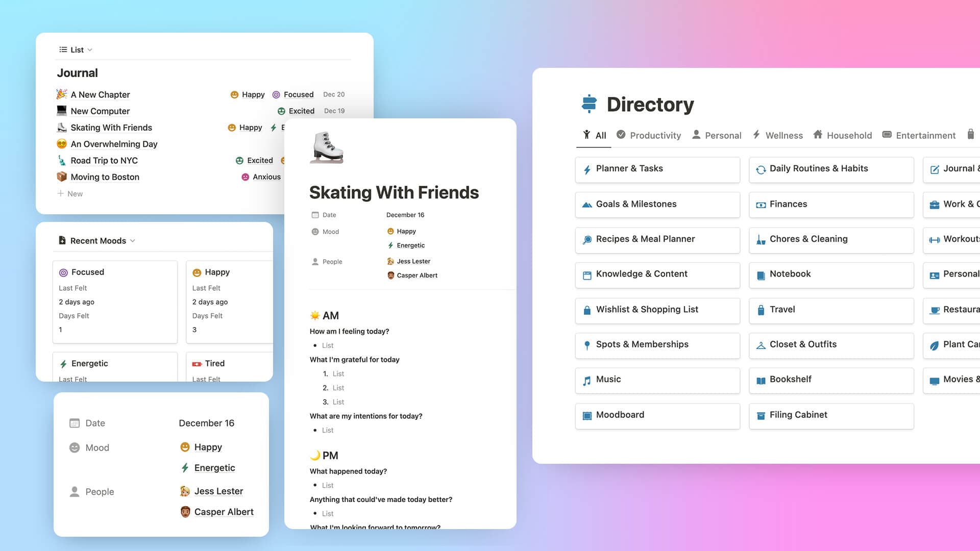Viewport: 980px width, 551px height.
Task: Select the Filing Cabinet icon
Action: tap(761, 414)
